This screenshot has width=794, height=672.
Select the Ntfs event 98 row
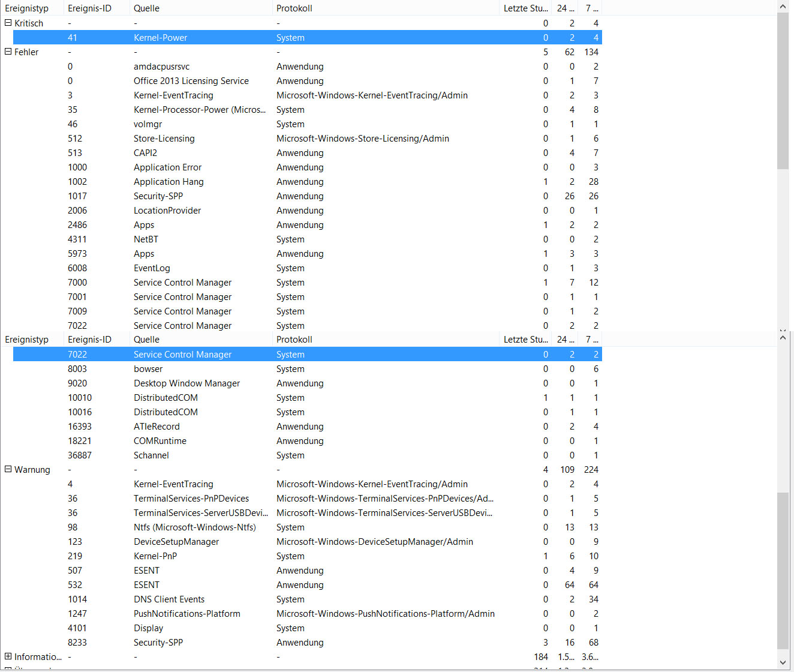[307, 527]
